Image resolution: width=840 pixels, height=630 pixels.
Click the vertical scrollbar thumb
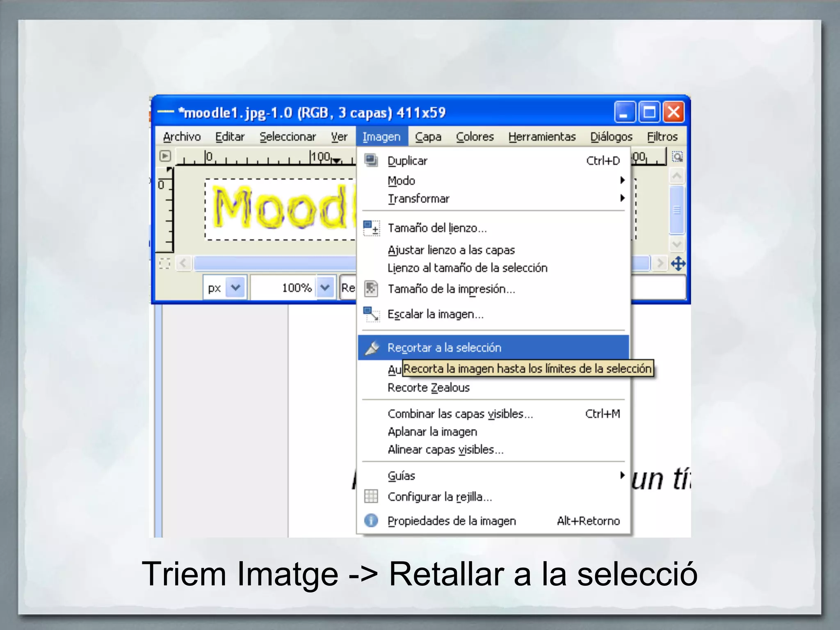click(x=677, y=210)
